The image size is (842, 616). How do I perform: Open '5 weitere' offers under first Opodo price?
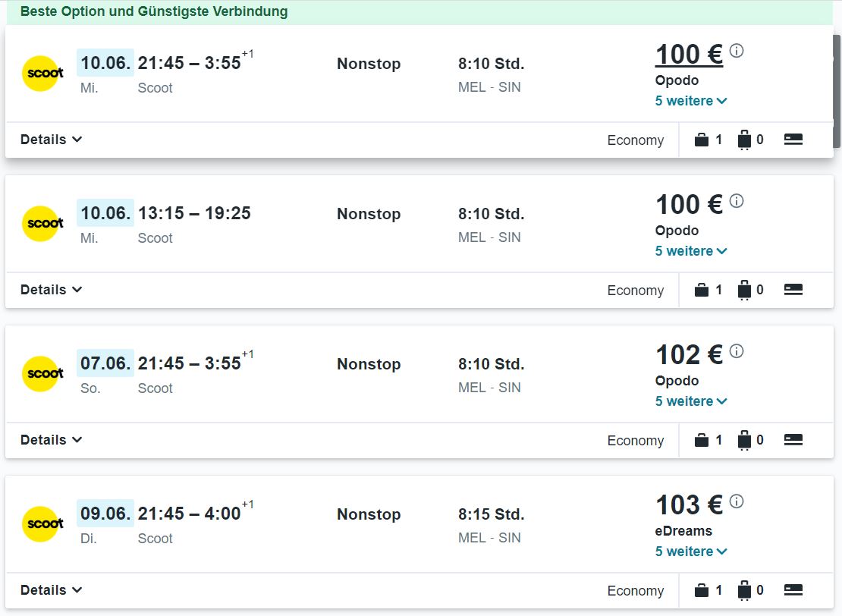(691, 101)
